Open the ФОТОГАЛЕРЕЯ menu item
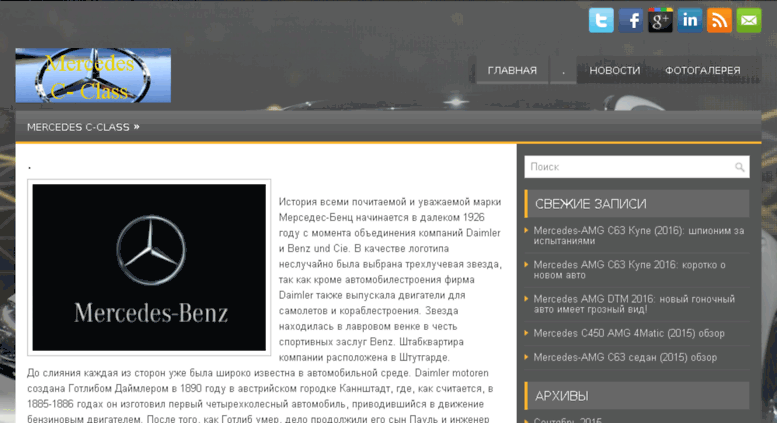Image resolution: width=777 pixels, height=423 pixels. tap(703, 70)
